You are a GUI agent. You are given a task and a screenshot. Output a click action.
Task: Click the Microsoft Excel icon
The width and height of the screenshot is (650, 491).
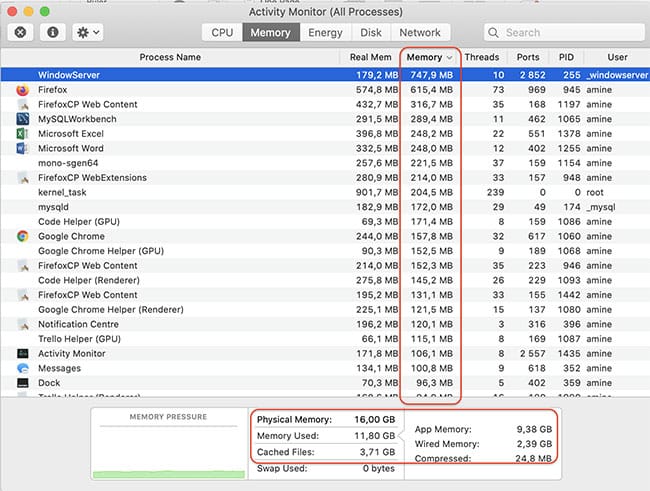22,133
